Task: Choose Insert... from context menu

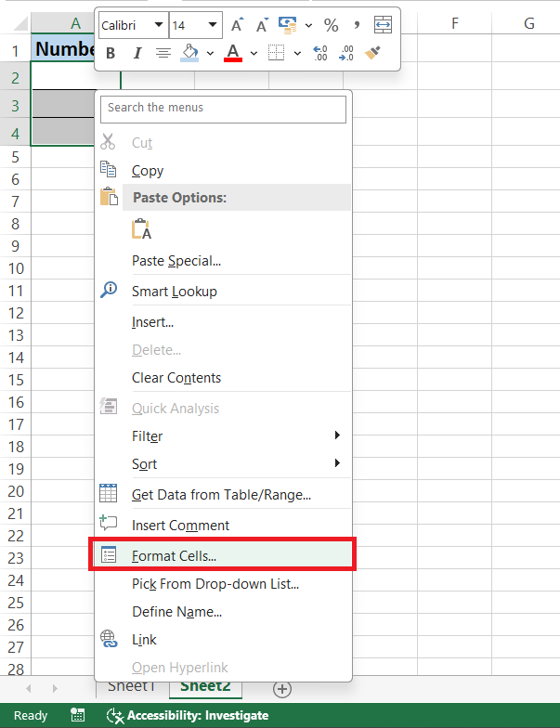Action: (223, 321)
